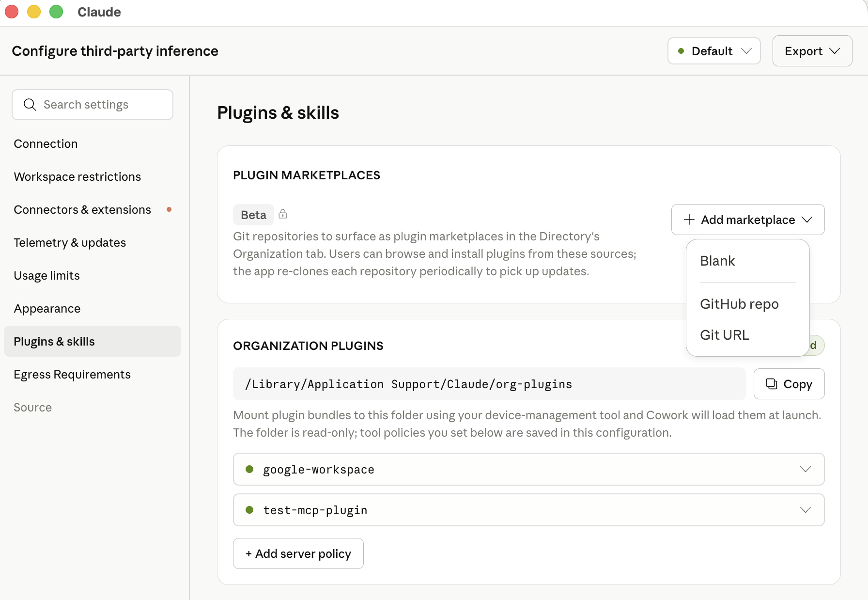
Task: Click the green status dot for test-mcp-plugin
Action: click(x=249, y=510)
